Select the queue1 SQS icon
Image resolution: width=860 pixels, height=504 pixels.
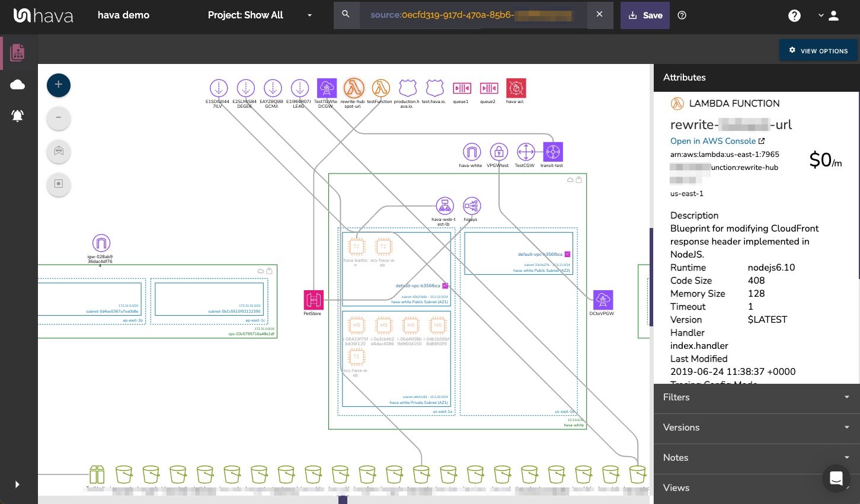[x=462, y=88]
